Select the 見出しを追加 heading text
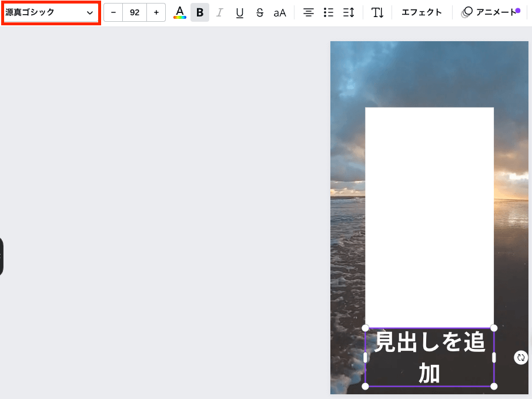Screen dimensions: 532x399 [x=430, y=357]
